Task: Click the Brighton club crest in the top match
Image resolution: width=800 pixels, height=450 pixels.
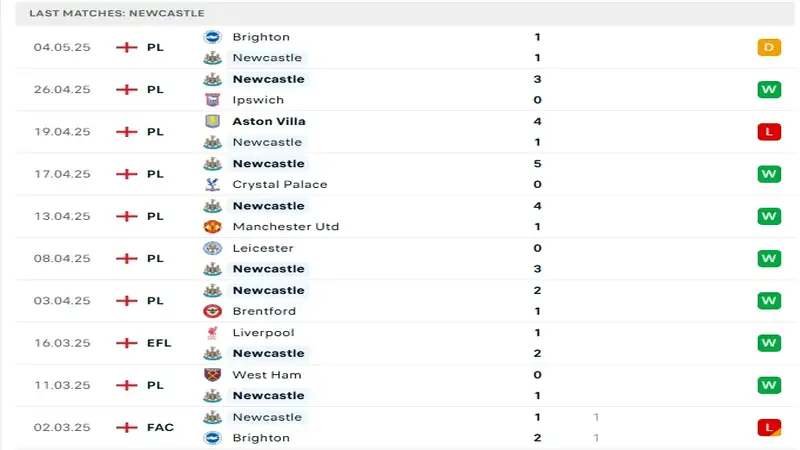Action: point(212,37)
